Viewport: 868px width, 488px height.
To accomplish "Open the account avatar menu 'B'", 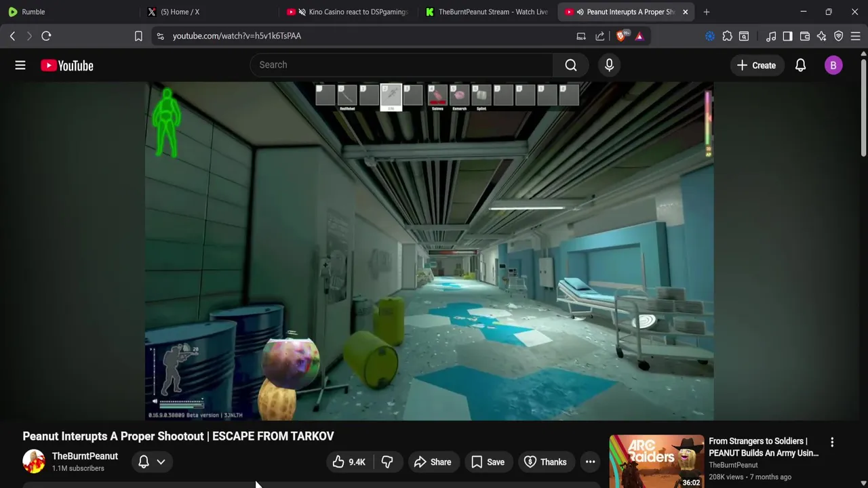I will tap(833, 65).
